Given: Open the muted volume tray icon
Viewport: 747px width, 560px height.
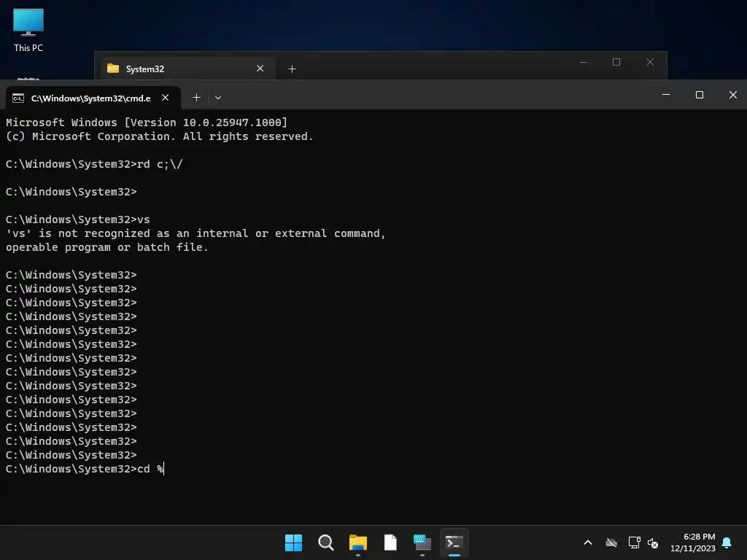Looking at the screenshot, I should tap(653, 542).
